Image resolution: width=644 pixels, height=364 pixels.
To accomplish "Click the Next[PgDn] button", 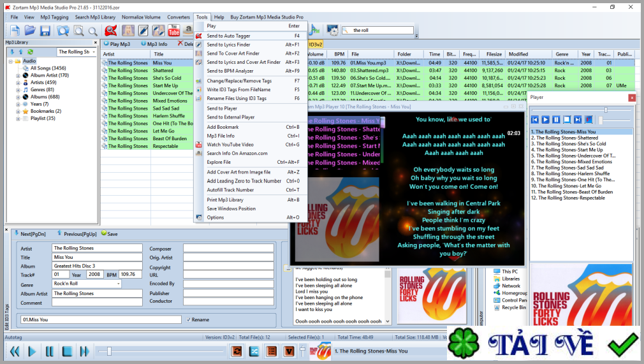I will coord(29,234).
